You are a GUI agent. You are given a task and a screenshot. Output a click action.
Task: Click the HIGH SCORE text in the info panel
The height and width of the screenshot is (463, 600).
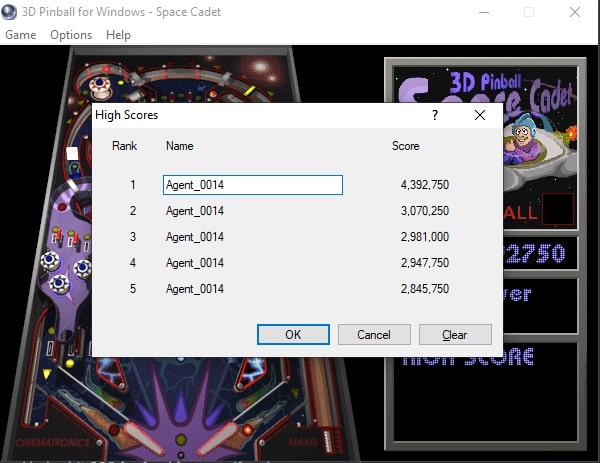point(468,358)
